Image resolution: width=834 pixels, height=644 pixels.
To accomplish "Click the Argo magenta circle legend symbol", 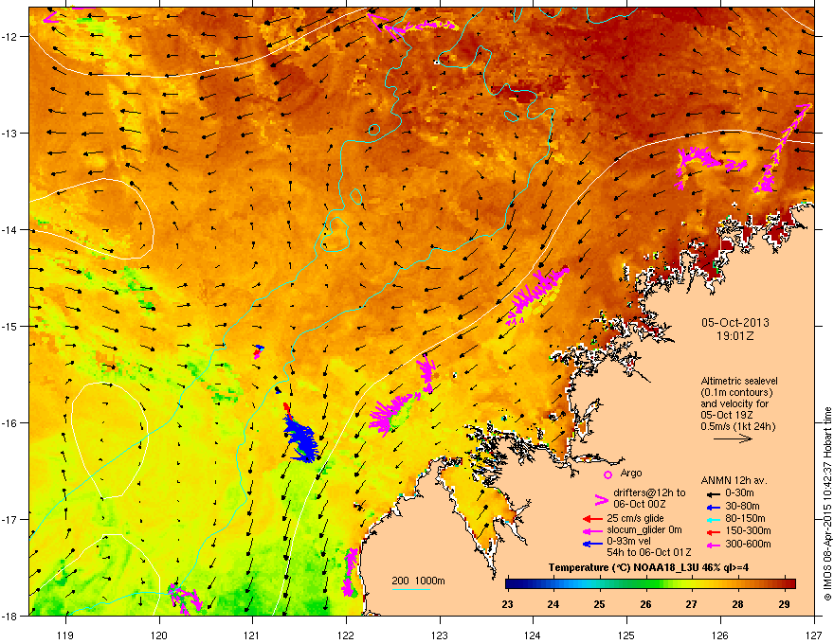I will click(607, 474).
